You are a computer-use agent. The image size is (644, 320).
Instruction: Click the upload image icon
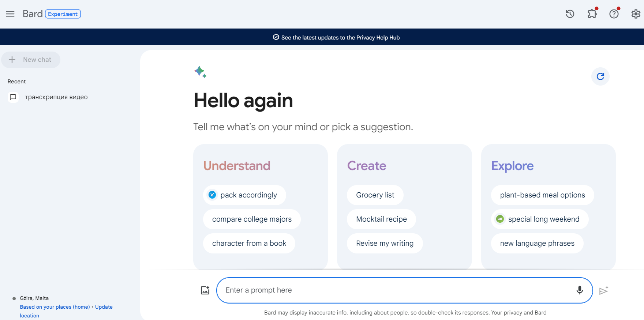point(205,290)
